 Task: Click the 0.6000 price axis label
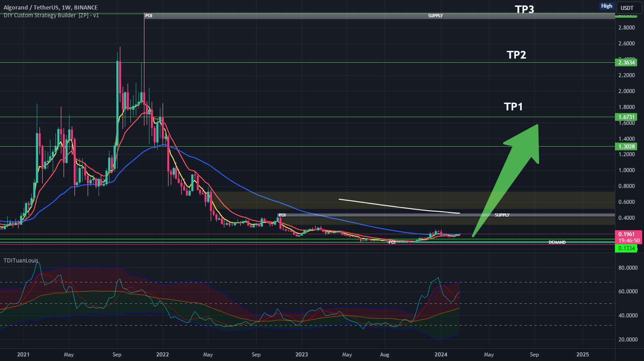626,202
